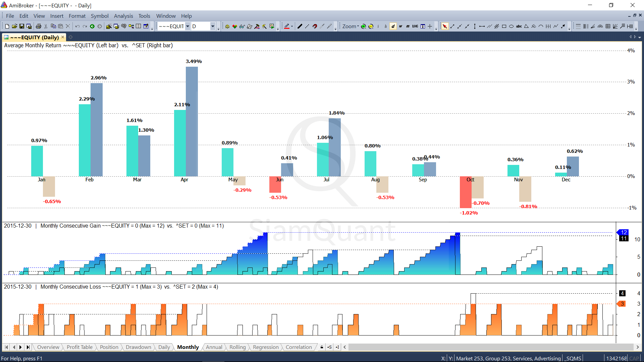644x362 pixels.
Task: Open the ~~~EQUITY symbol dropdown
Action: coord(187,26)
